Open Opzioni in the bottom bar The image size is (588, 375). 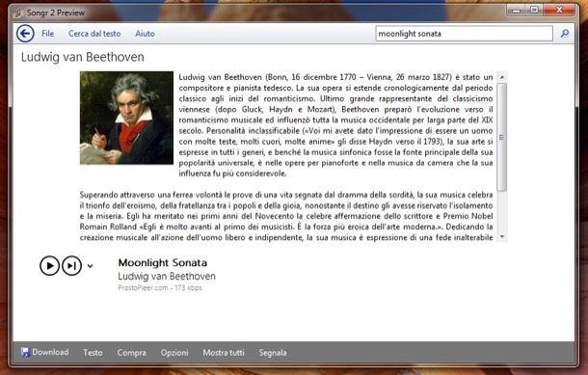point(174,353)
